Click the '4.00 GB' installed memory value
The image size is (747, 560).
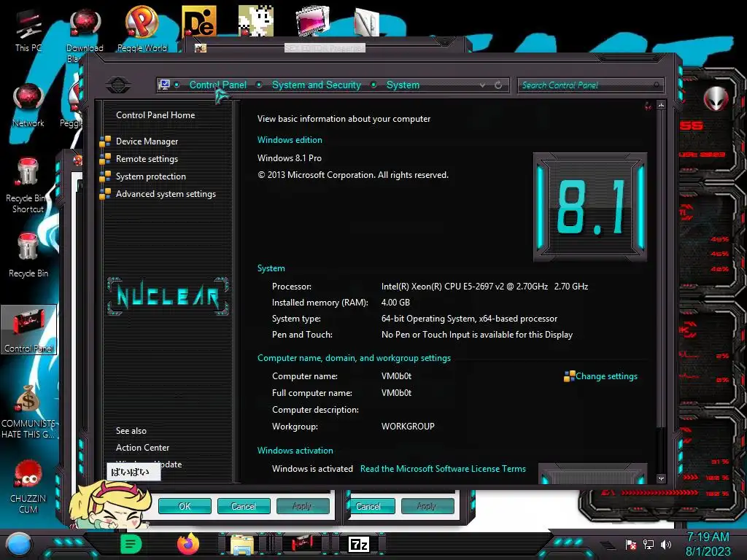(395, 303)
